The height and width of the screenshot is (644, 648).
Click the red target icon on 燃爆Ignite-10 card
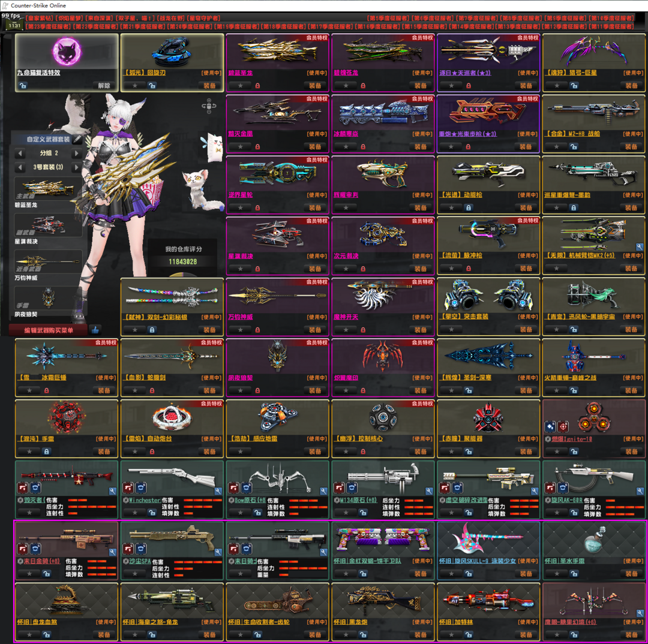click(563, 426)
